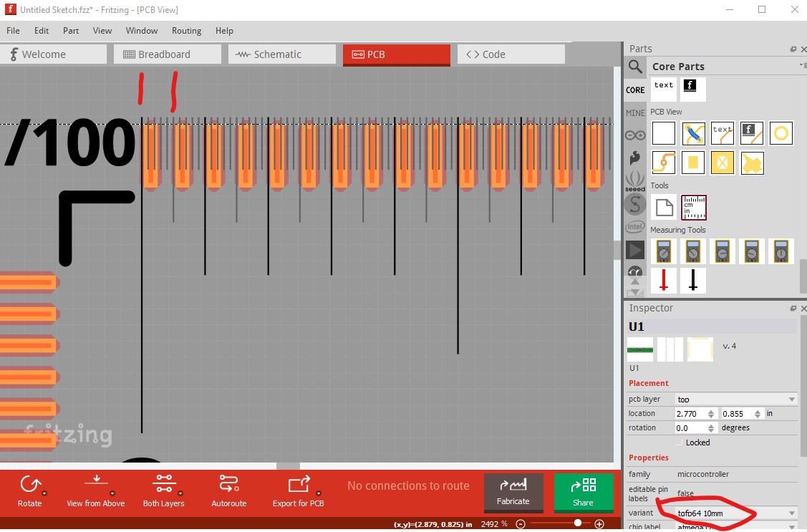Open the chip label dropdown
This screenshot has height=532, width=807.
coord(735,527)
